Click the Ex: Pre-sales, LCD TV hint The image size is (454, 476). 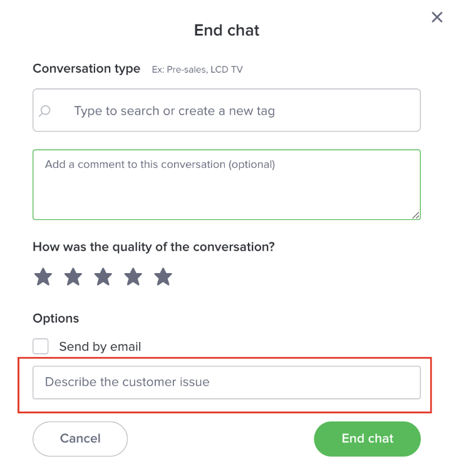click(x=197, y=70)
